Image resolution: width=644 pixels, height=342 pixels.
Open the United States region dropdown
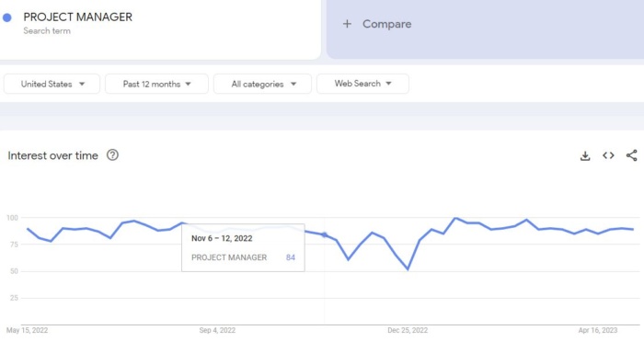click(52, 84)
